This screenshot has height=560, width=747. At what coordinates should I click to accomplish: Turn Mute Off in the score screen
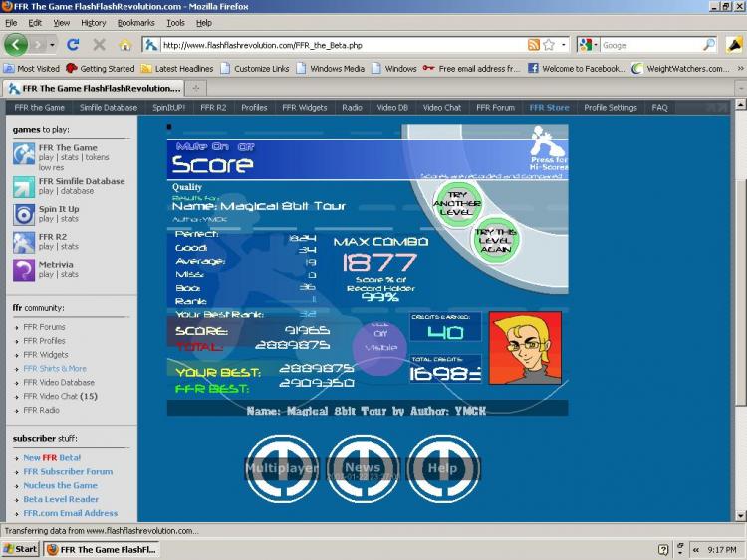point(246,147)
